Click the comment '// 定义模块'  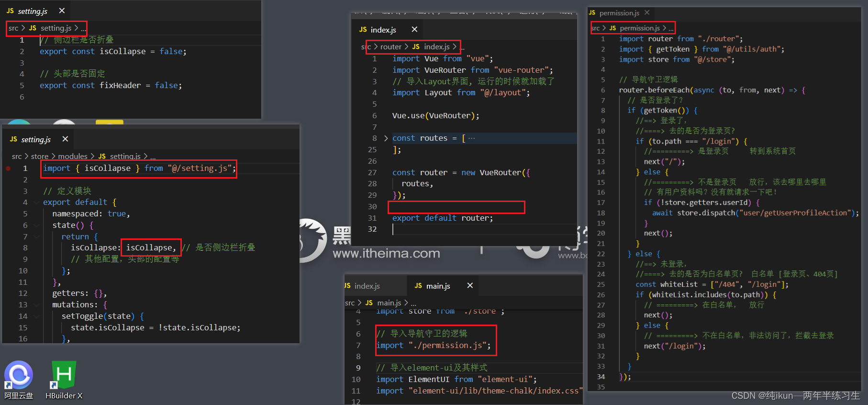67,191
